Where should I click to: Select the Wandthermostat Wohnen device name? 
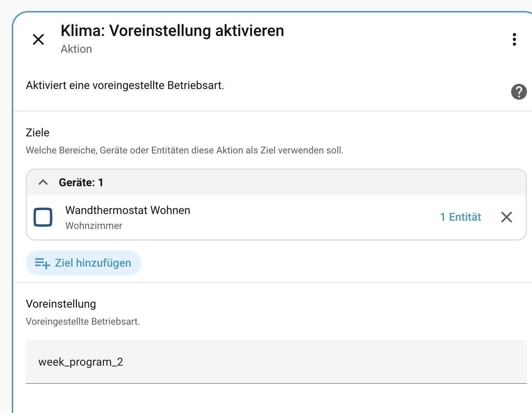127,210
